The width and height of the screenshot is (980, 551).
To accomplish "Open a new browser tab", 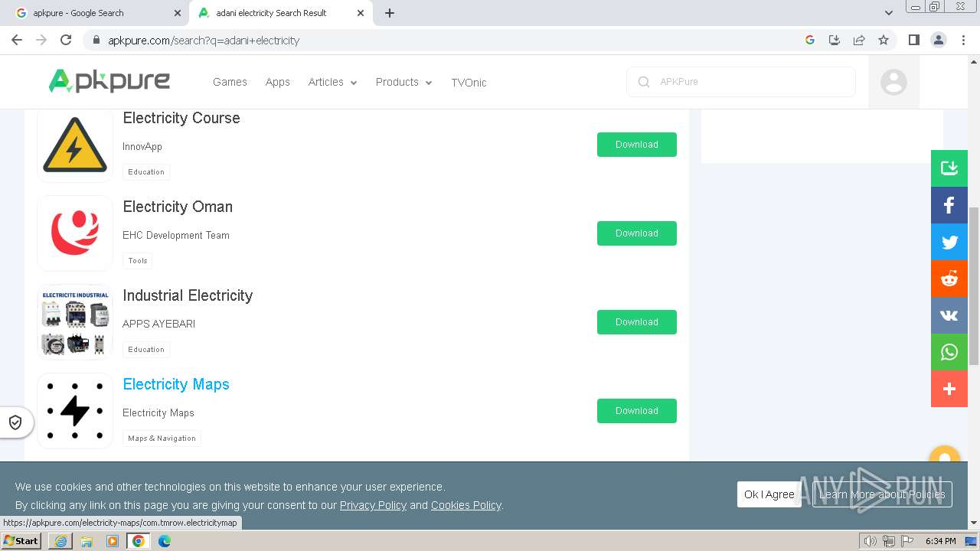I will pos(390,13).
